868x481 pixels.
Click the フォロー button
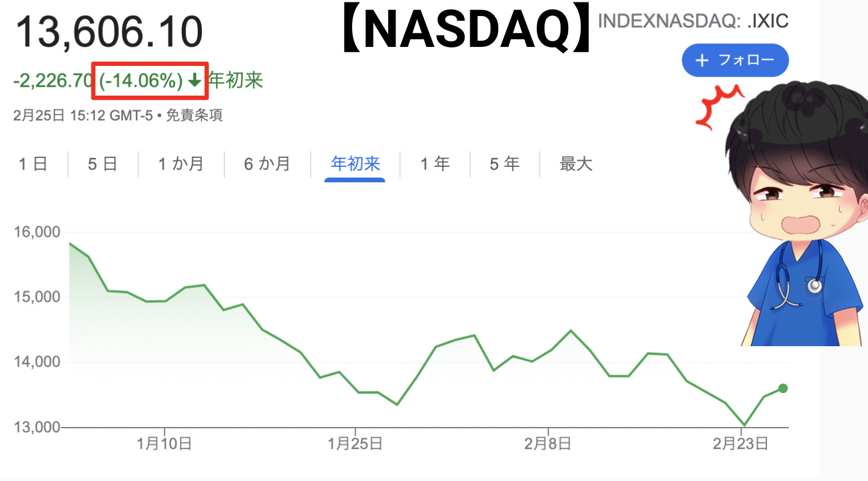coord(736,61)
